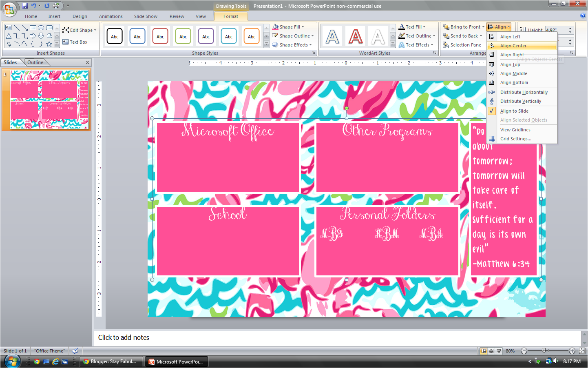
Task: Click the notes area to add notes
Action: (338, 338)
